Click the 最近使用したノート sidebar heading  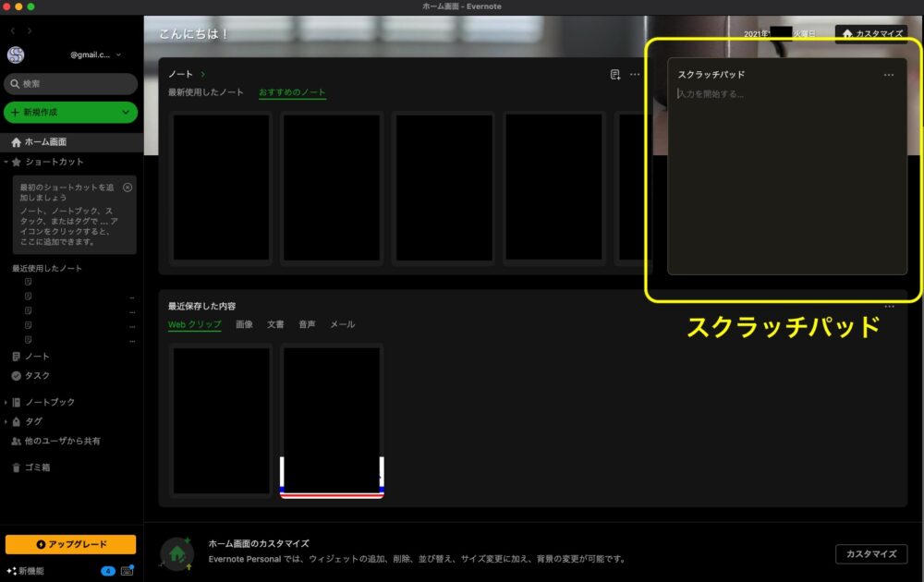click(x=47, y=268)
